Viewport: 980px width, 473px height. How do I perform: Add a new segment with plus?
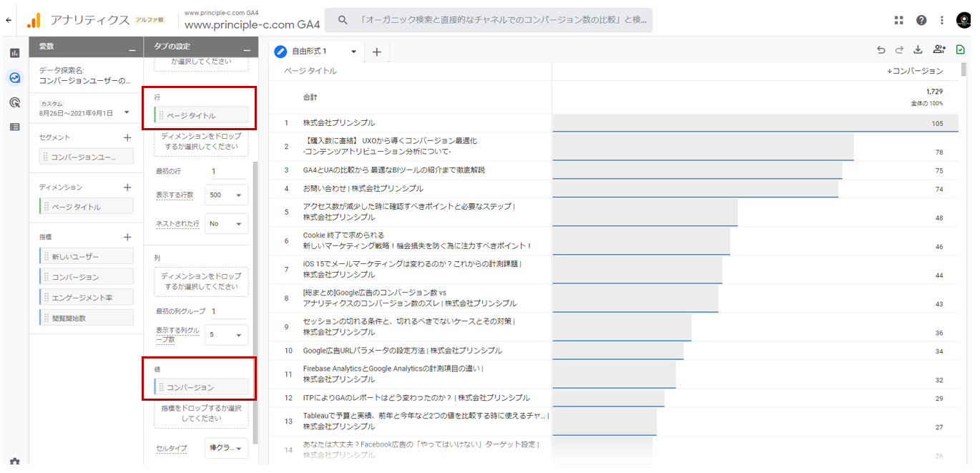click(127, 137)
